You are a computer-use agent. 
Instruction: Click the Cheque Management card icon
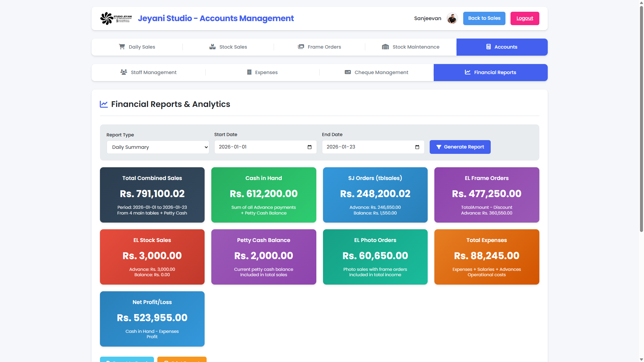coord(348,72)
